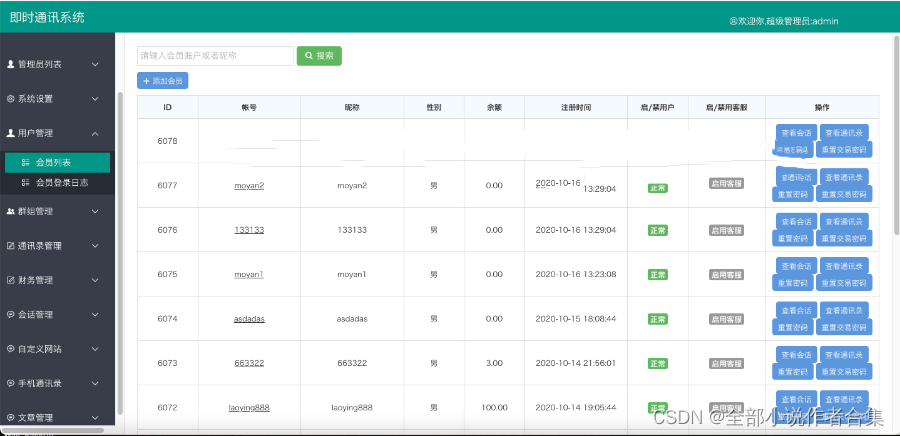Click the balance value 100.00
Screen dimensions: 900x436
point(494,408)
